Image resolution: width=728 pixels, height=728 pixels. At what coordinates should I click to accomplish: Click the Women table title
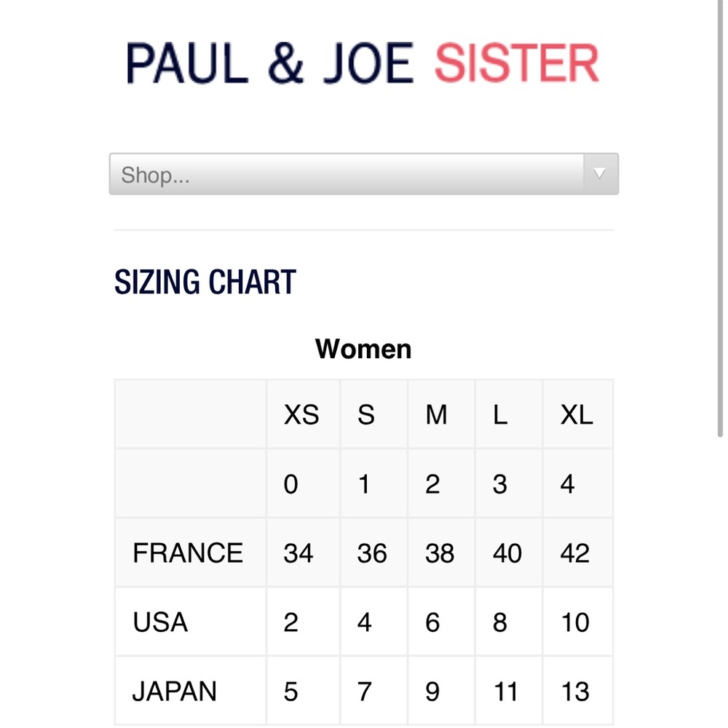tap(363, 349)
